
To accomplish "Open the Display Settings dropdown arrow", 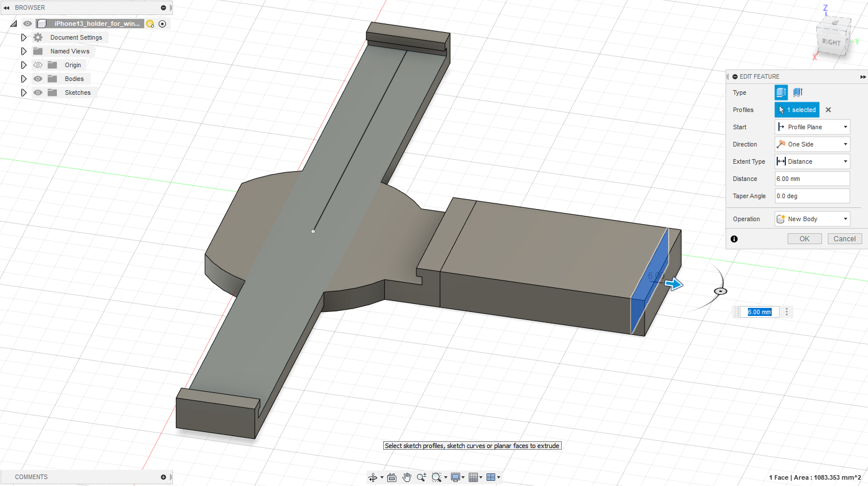I will pos(463,477).
